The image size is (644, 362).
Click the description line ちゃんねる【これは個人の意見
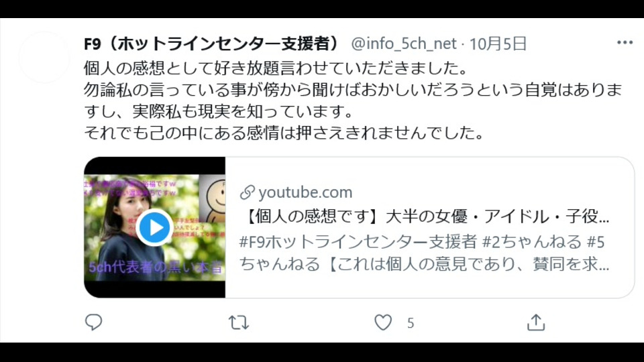(424, 264)
